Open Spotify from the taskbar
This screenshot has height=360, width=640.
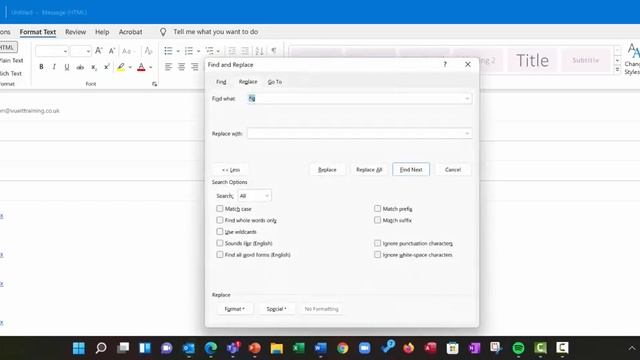[518, 348]
